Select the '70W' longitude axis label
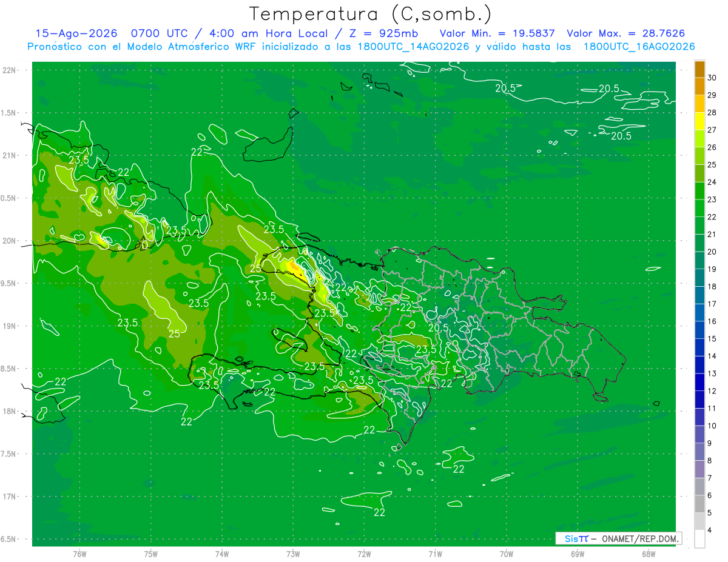 click(507, 554)
